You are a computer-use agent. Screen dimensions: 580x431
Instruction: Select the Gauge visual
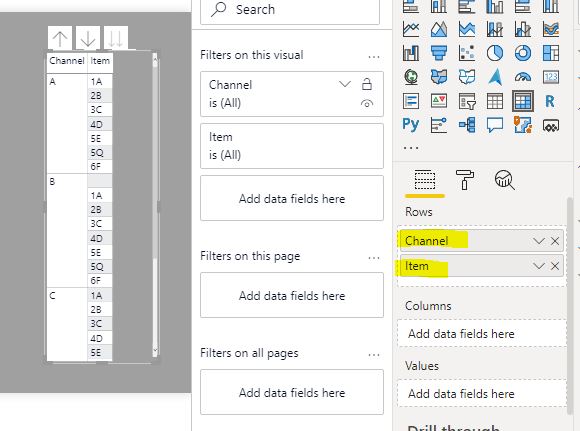point(523,77)
